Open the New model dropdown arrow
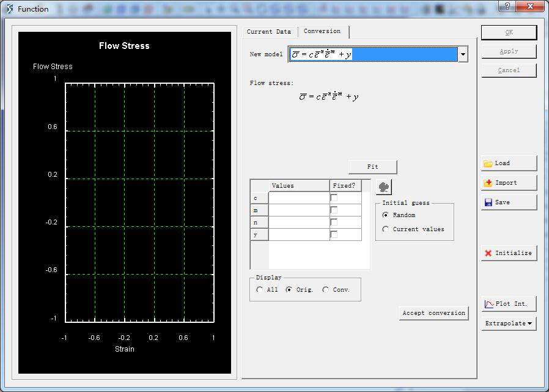 pyautogui.click(x=463, y=55)
